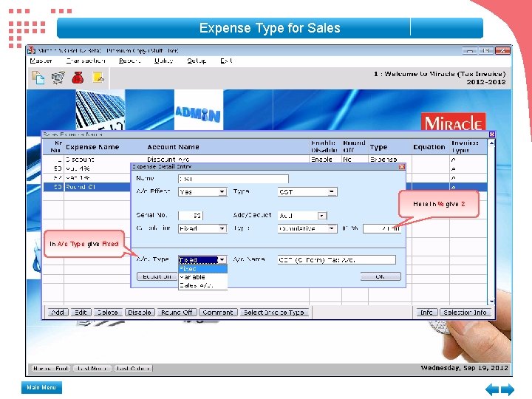This screenshot has height=399, width=532.
Task: Collapse the A/c Type dropdown arrow
Action: pos(222,260)
